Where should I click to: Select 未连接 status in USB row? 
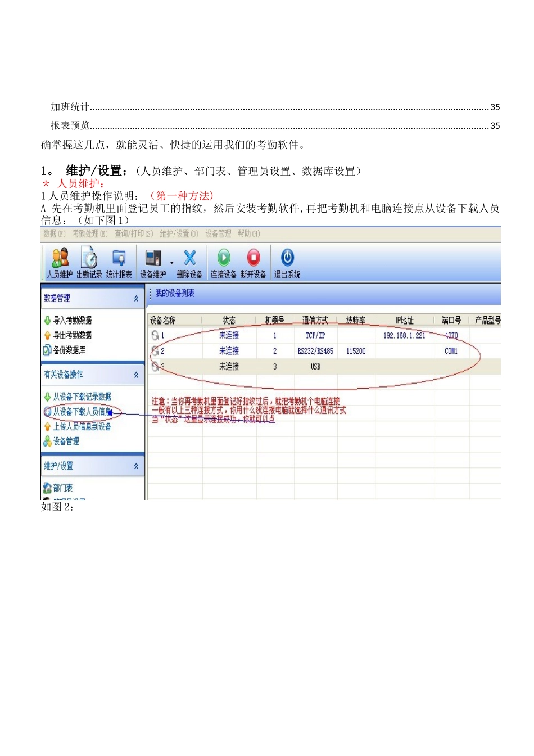coord(229,367)
